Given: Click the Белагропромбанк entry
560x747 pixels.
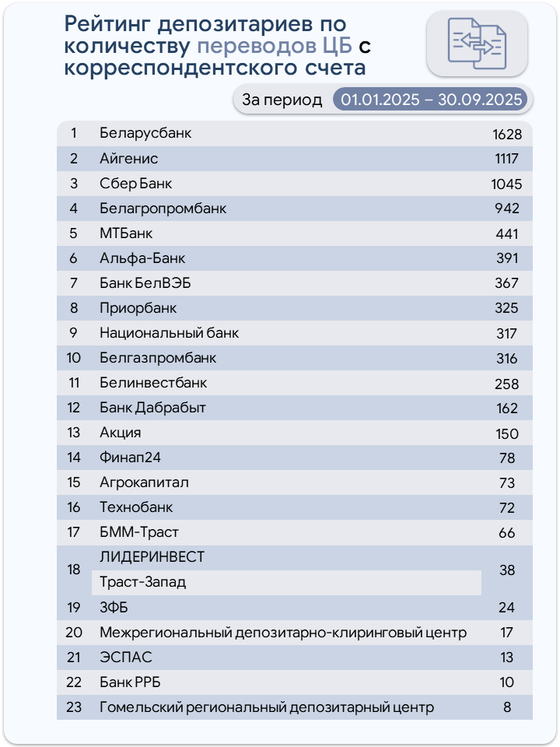Looking at the screenshot, I should [163, 209].
